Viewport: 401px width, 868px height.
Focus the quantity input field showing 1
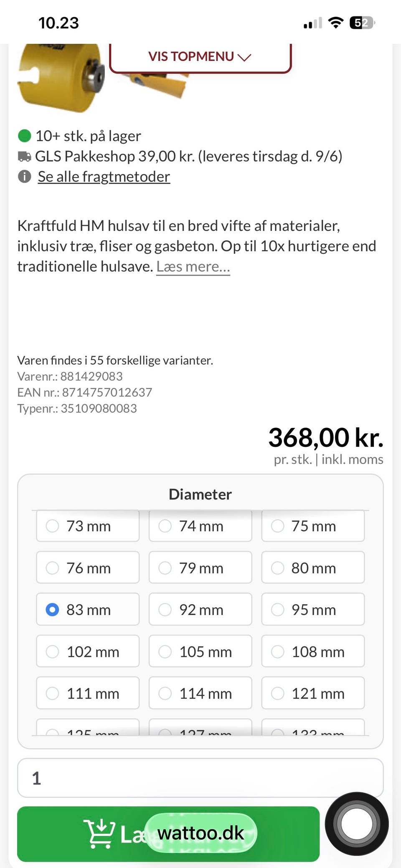pos(200,778)
